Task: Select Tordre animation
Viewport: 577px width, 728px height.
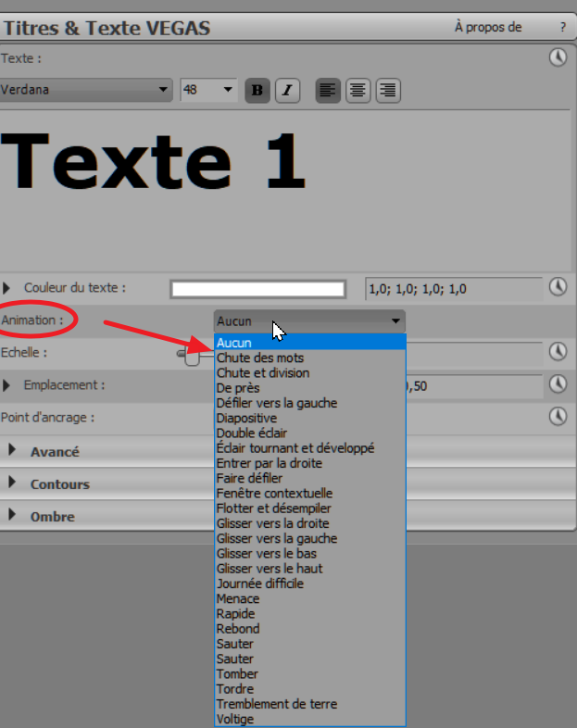Action: click(x=310, y=689)
